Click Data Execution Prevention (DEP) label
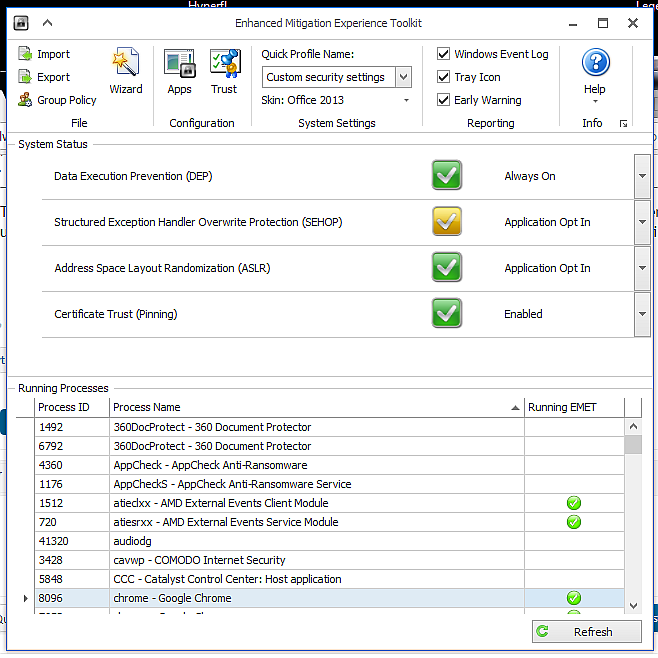This screenshot has height=658, width=658. click(133, 176)
